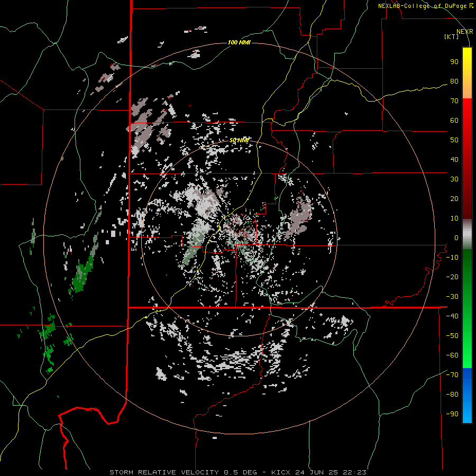Viewport: 476px width, 476px height.
Task: Click the gray zero-velocity band of the color bar
Action: tap(467, 234)
